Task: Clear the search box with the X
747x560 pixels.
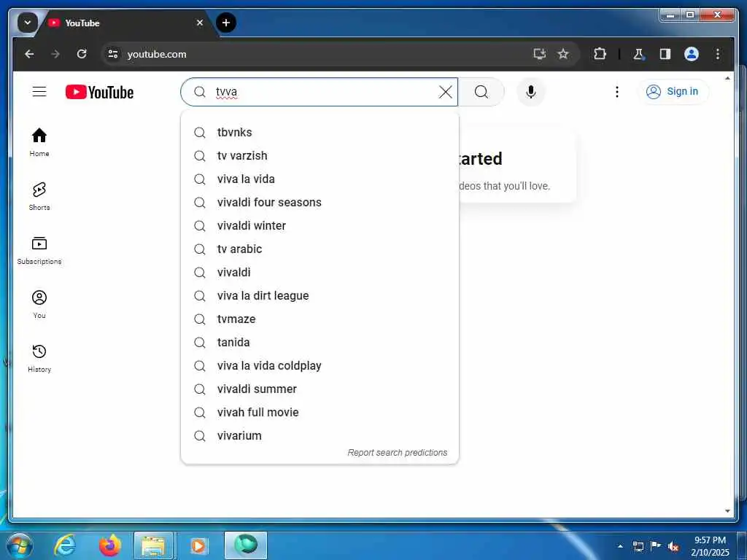Action: [446, 92]
